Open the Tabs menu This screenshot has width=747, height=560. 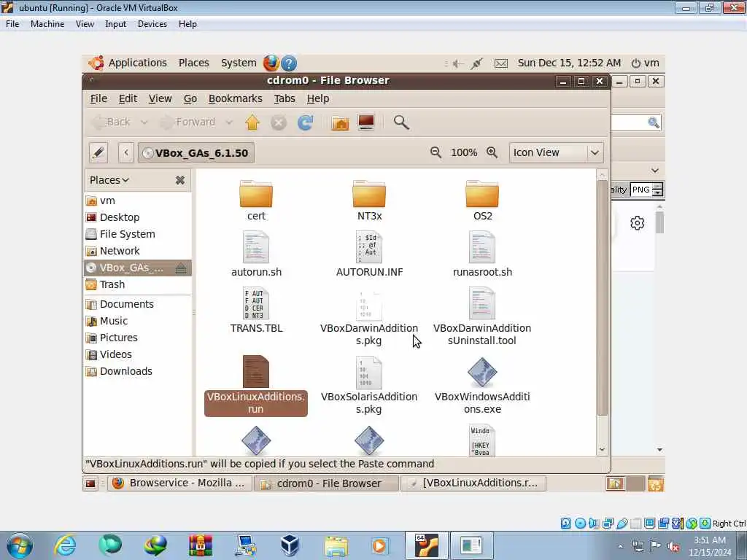pos(285,98)
